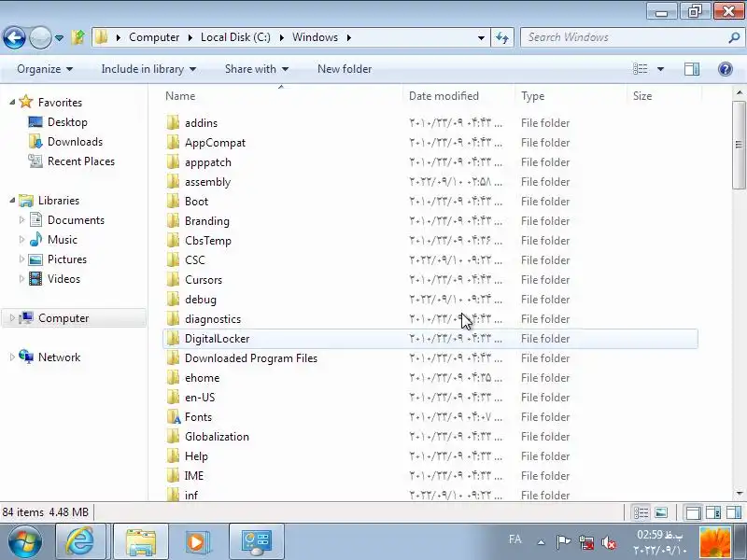Viewport: 747px width, 560px height.
Task: Select the Computer breadcrumb in address bar
Action: [x=154, y=37]
